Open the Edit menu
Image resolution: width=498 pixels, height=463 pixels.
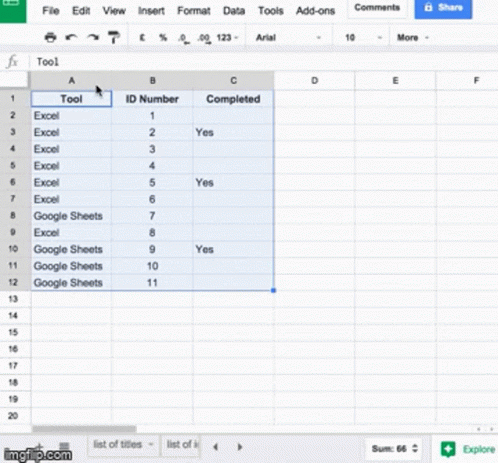81,11
